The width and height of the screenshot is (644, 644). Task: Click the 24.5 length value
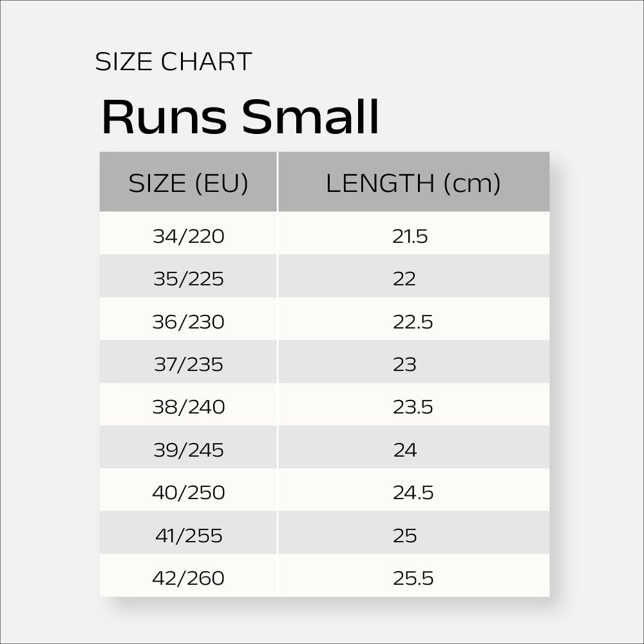coord(413,493)
